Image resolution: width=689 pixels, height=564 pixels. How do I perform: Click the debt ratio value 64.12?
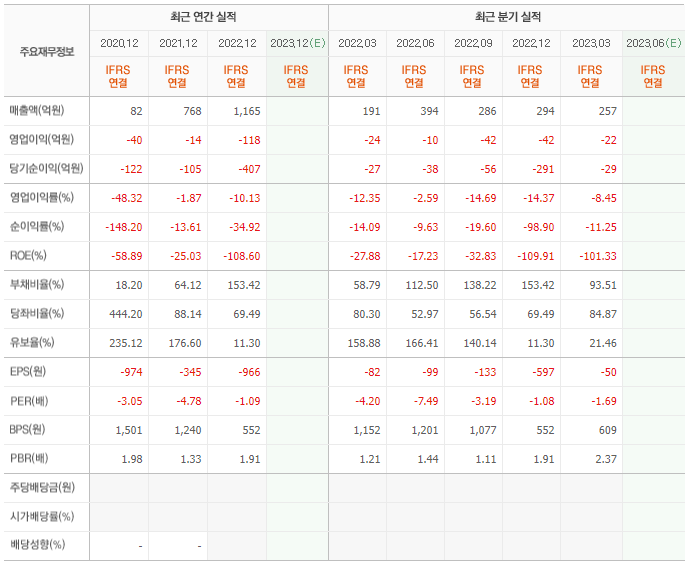[188, 285]
